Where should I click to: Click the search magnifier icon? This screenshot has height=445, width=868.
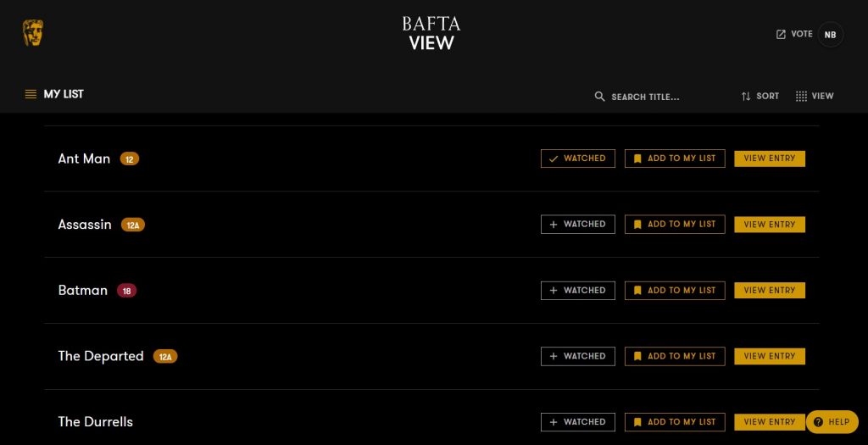coord(599,97)
